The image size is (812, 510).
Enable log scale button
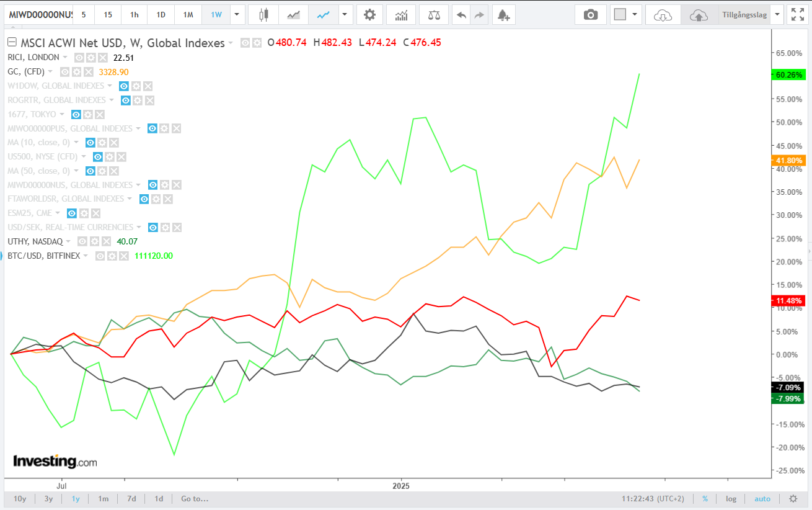click(x=731, y=499)
